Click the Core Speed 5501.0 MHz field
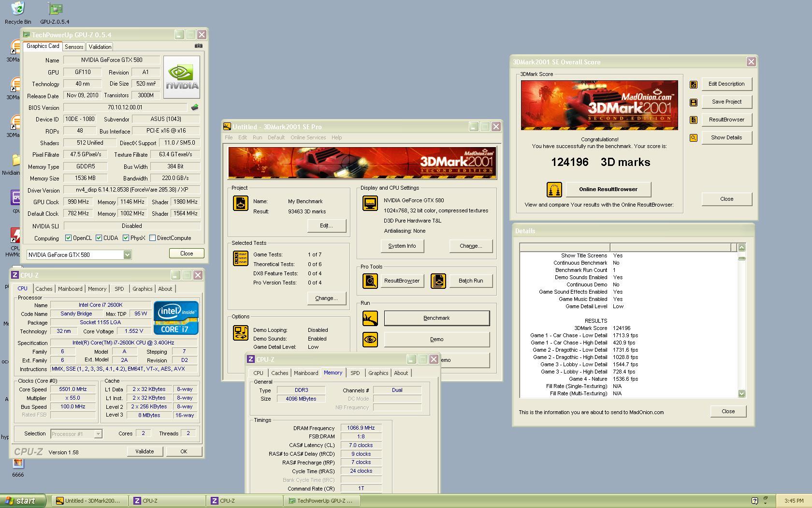Screen dimensions: 812x508 72,389
